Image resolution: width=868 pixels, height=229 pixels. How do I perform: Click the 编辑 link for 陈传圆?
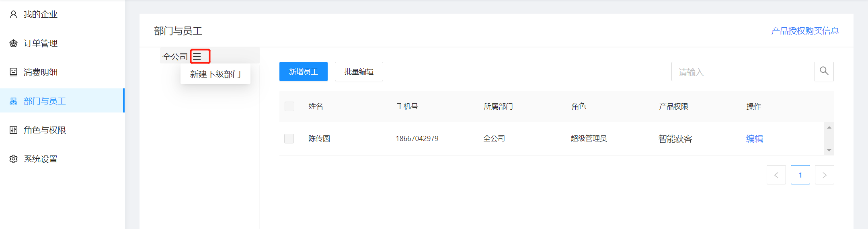click(x=754, y=139)
